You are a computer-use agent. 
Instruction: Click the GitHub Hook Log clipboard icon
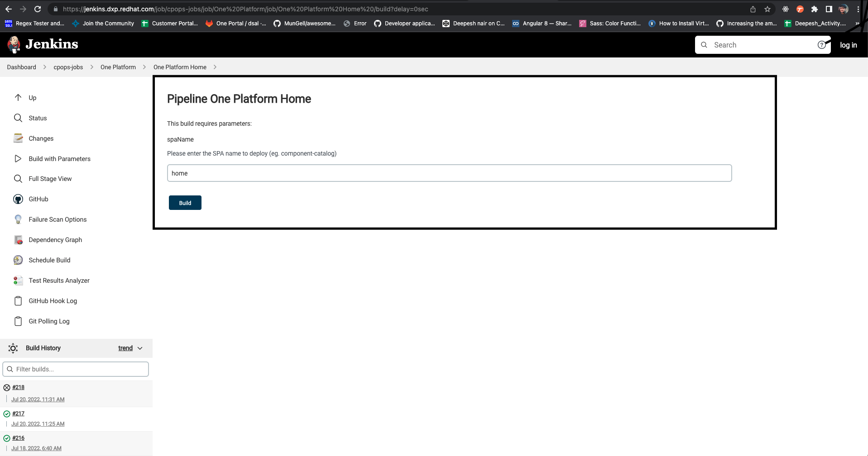(18, 301)
